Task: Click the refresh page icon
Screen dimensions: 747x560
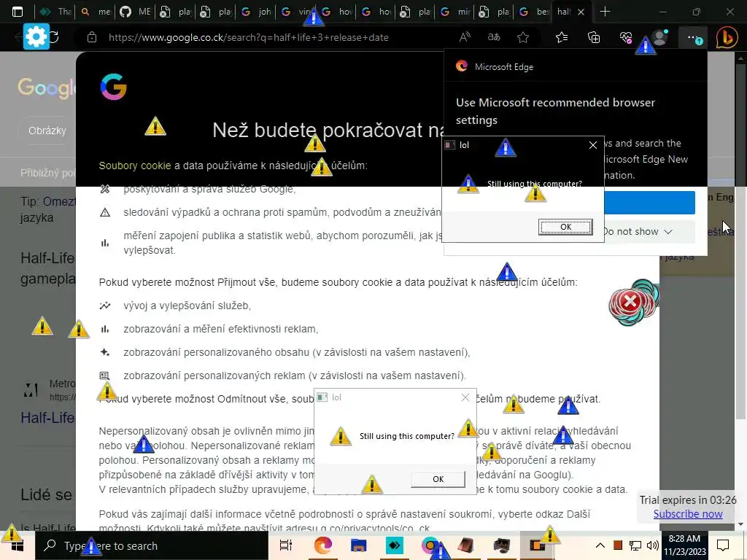Action: click(54, 37)
